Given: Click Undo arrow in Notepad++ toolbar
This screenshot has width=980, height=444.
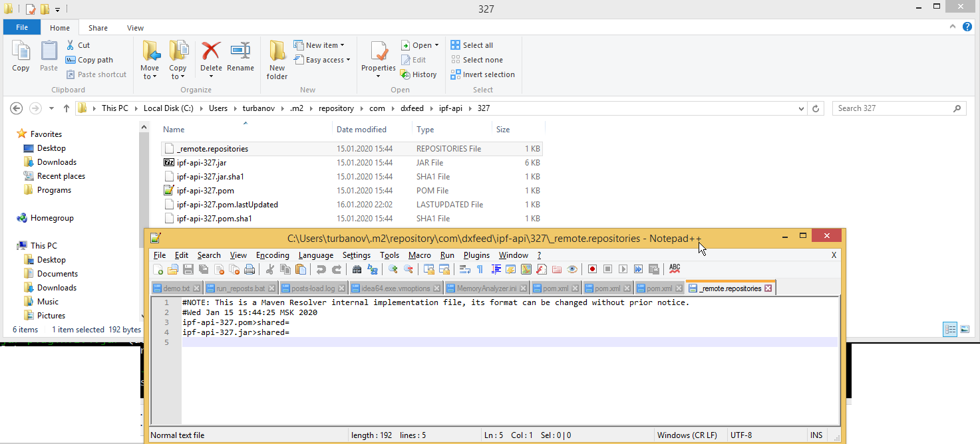Looking at the screenshot, I should coord(321,269).
